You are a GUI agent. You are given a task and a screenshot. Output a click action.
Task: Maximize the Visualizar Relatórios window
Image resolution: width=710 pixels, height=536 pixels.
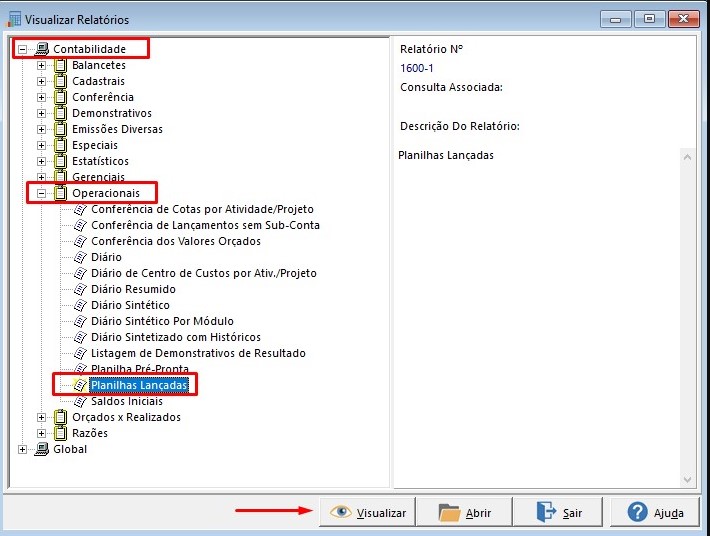(x=649, y=19)
